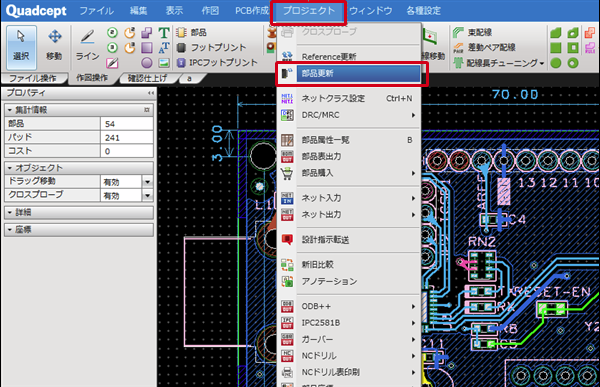This screenshot has height=387, width=600.
Task: Expand NCドリル表印刷 submenu
Action: point(350,372)
